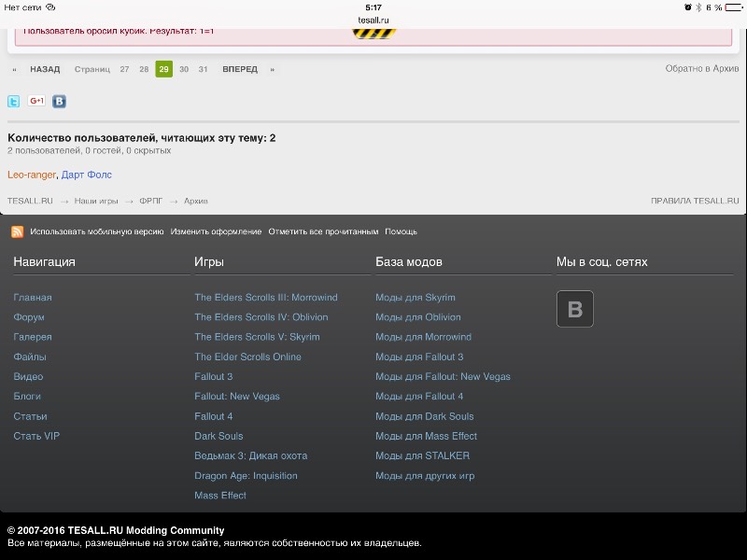Go to previous page with НАЗАД
Screen dimensions: 747x560
45,69
